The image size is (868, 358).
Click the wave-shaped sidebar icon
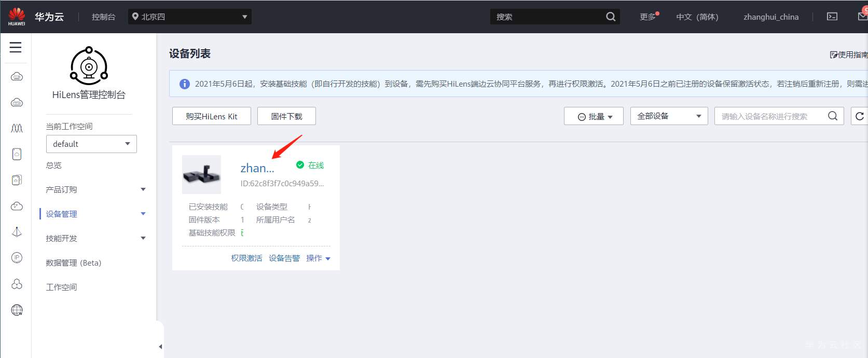tap(17, 128)
